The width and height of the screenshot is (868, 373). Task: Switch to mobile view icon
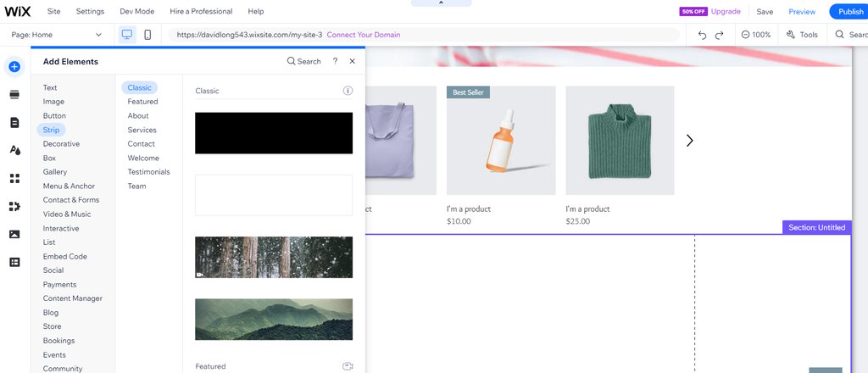[x=147, y=35]
